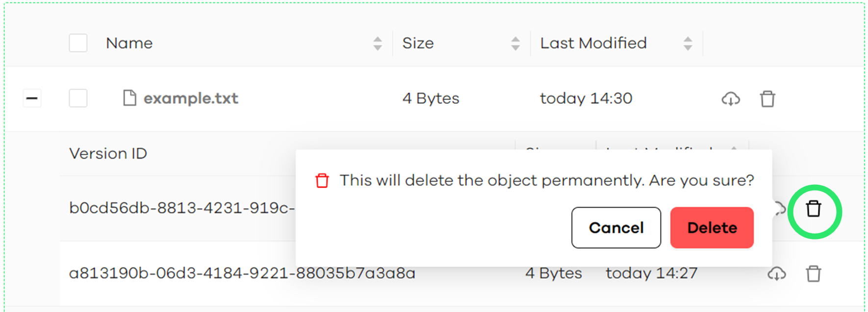Sort the table by Name
The height and width of the screenshot is (312, 868).
[377, 43]
